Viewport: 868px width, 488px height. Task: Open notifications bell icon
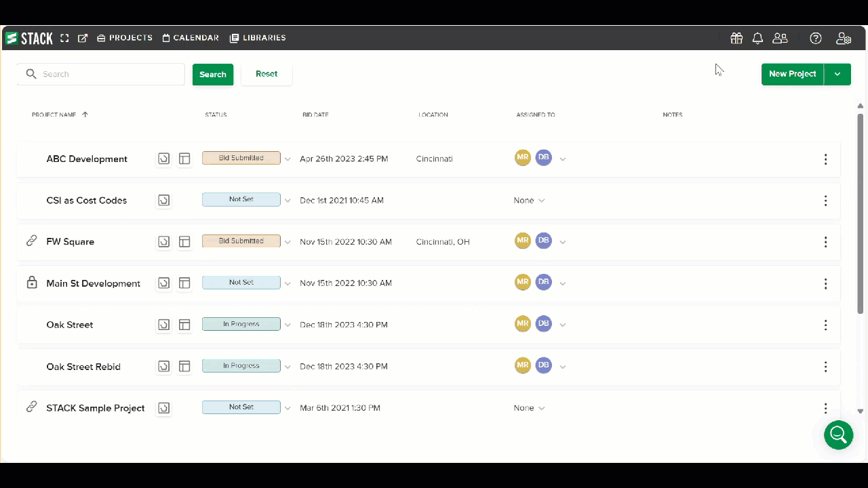757,39
